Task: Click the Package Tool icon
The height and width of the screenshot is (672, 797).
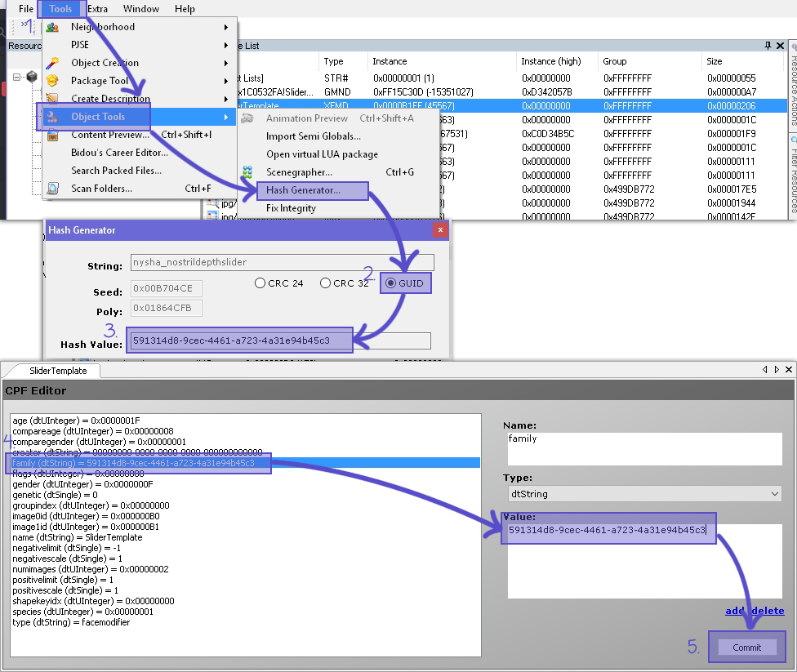Action: click(x=53, y=81)
